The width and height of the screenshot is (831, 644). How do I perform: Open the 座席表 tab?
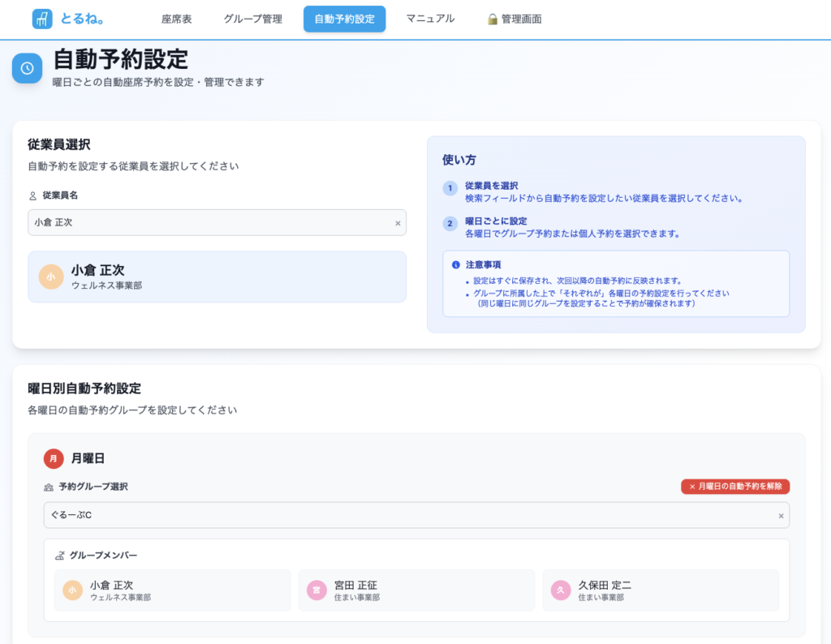click(177, 19)
